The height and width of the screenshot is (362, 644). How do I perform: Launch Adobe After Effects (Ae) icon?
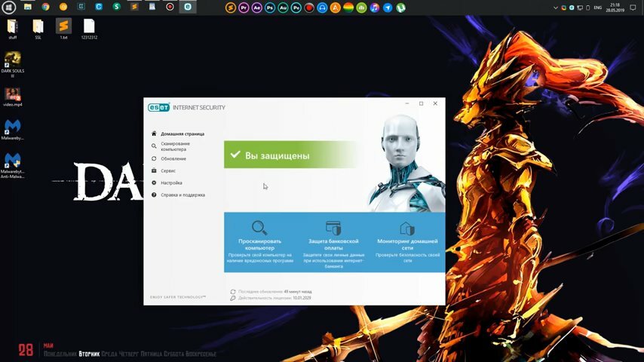coord(256,8)
